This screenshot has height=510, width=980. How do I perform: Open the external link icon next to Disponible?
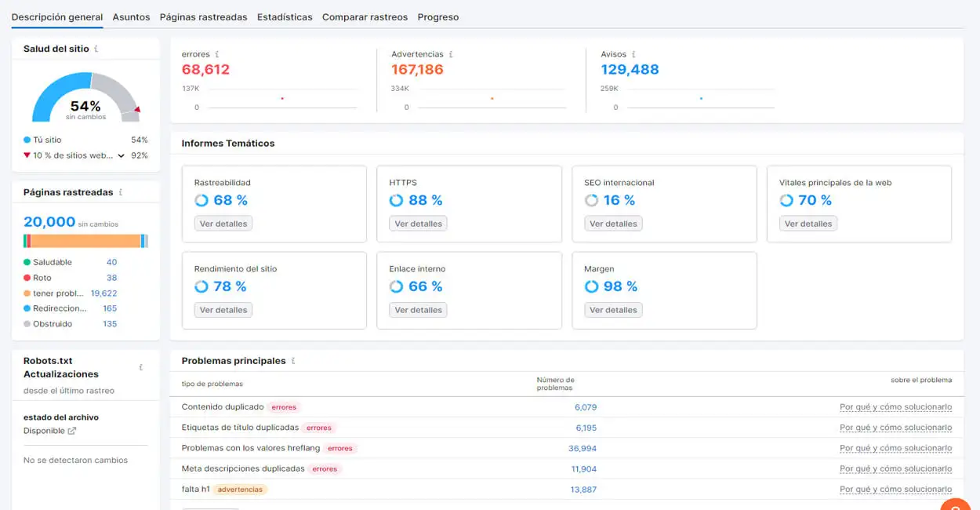coord(72,431)
